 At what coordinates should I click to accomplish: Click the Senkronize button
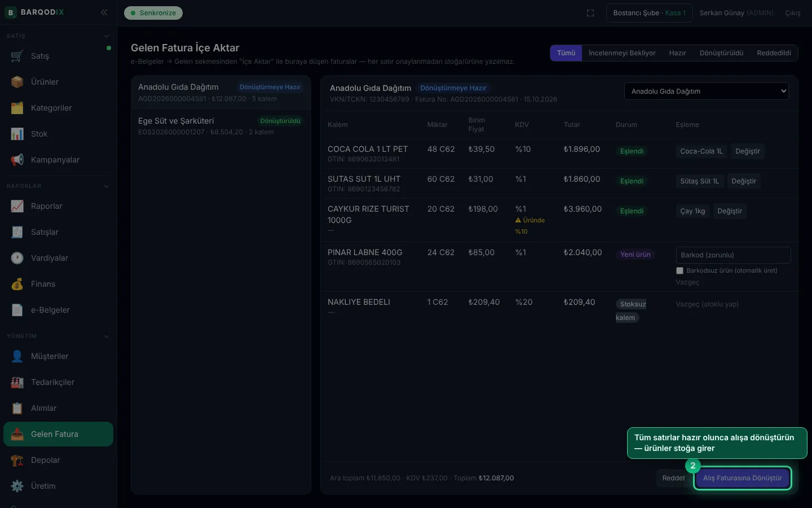tap(153, 13)
